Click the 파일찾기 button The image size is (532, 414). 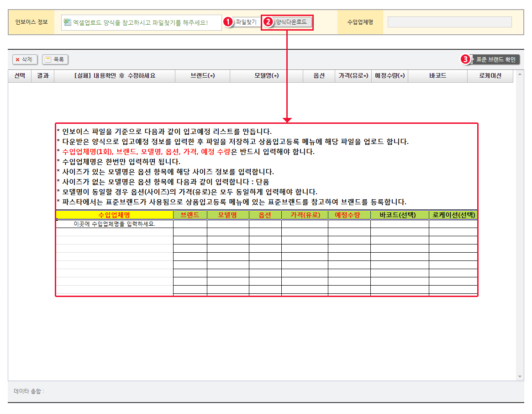pyautogui.click(x=246, y=22)
